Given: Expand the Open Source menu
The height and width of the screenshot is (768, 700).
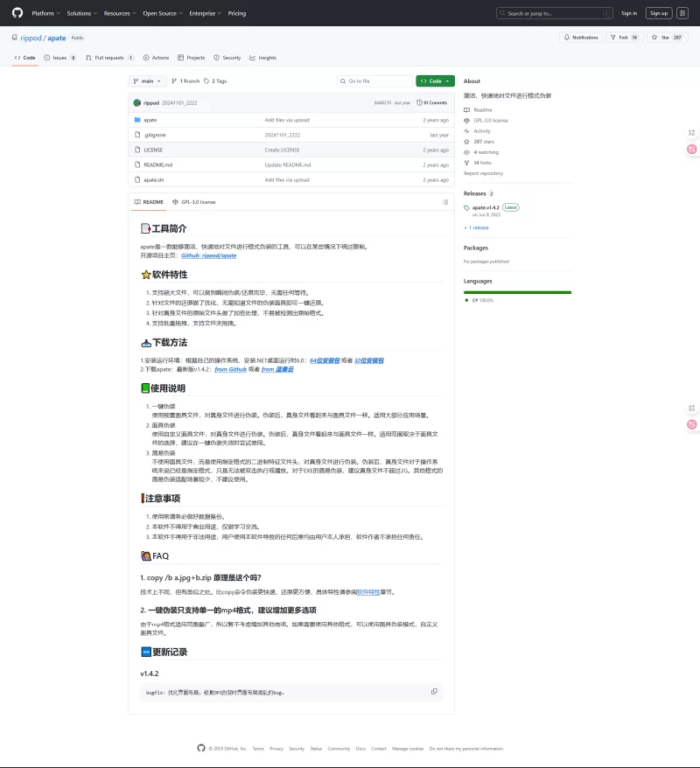Looking at the screenshot, I should click(x=163, y=13).
